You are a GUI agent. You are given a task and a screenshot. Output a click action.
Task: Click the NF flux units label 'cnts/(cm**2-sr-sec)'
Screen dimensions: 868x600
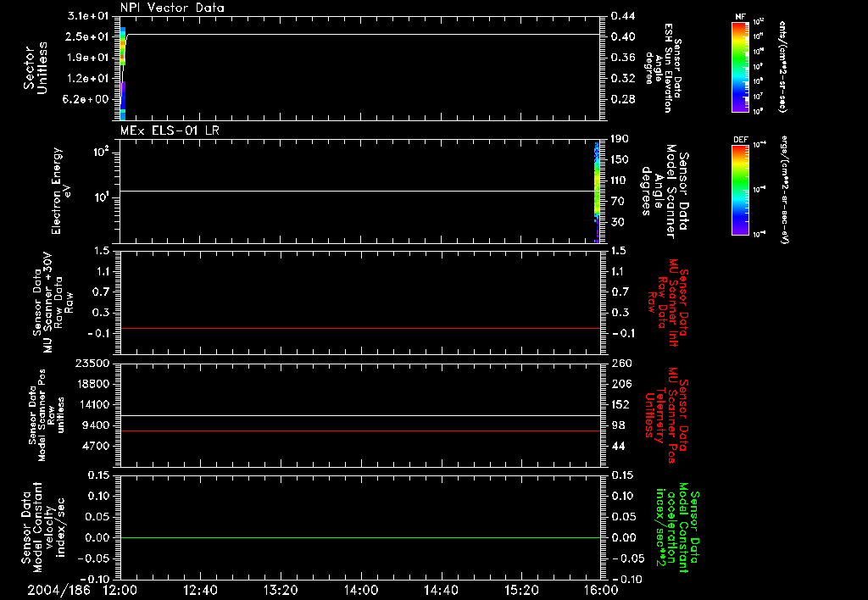(782, 66)
